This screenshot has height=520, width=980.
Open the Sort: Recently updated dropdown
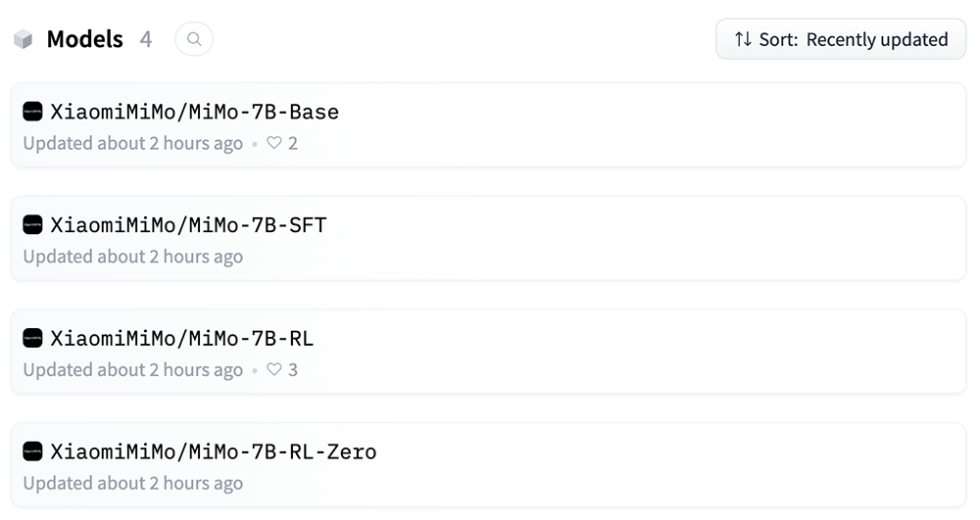point(841,40)
